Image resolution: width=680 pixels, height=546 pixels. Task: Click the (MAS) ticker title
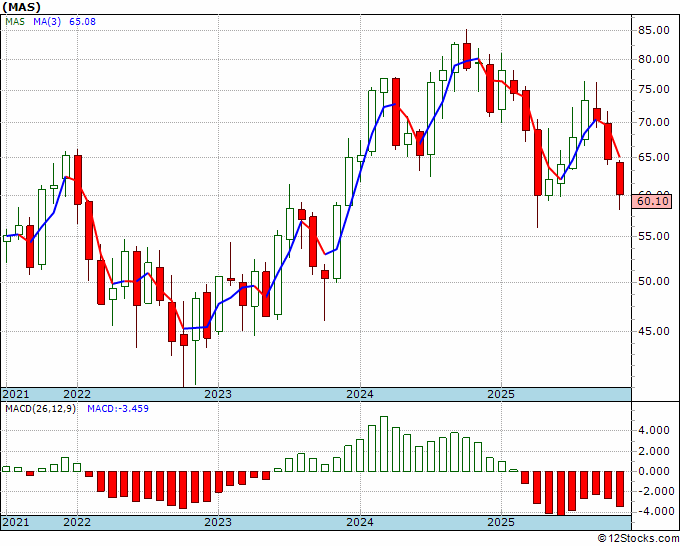click(x=21, y=7)
